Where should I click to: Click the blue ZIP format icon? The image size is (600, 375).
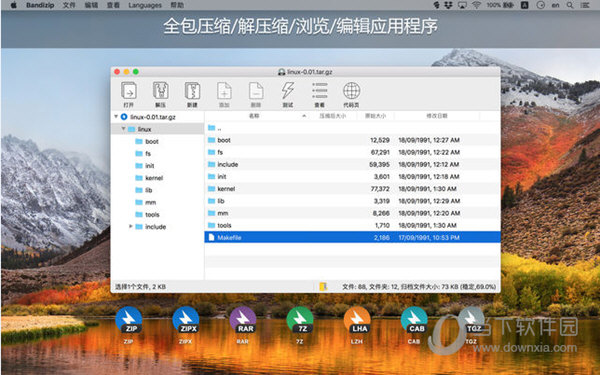pos(129,320)
